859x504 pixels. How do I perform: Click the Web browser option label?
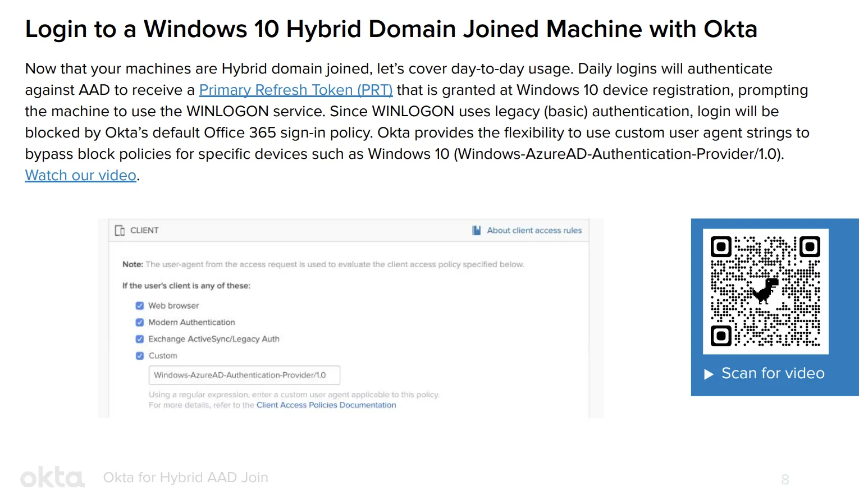[173, 306]
